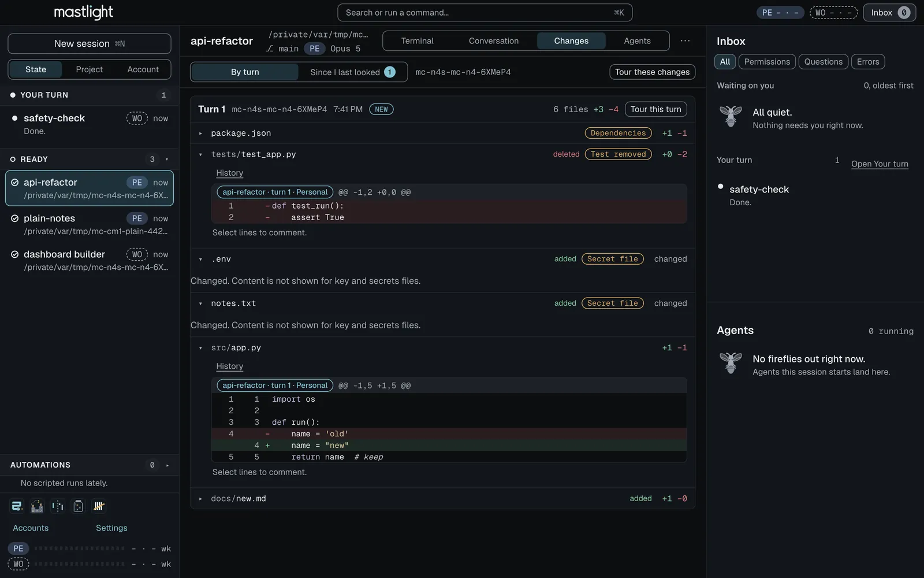Select the Account sidebar segment

coord(143,69)
